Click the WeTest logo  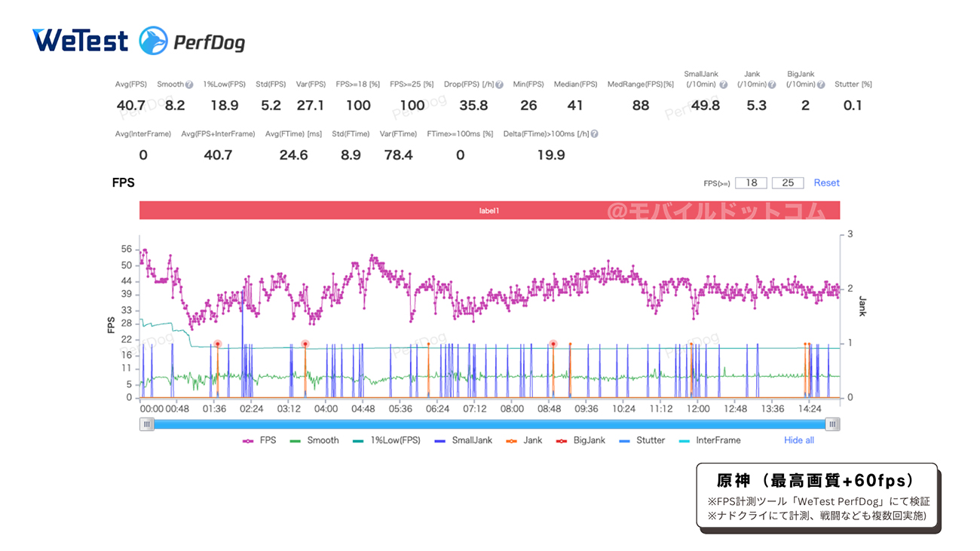(80, 41)
